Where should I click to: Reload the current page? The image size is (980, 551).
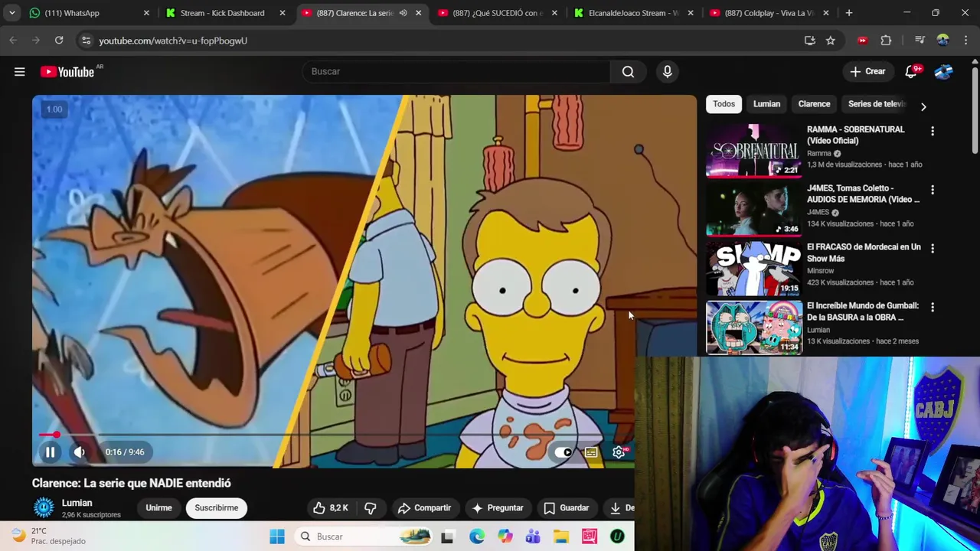tap(59, 41)
